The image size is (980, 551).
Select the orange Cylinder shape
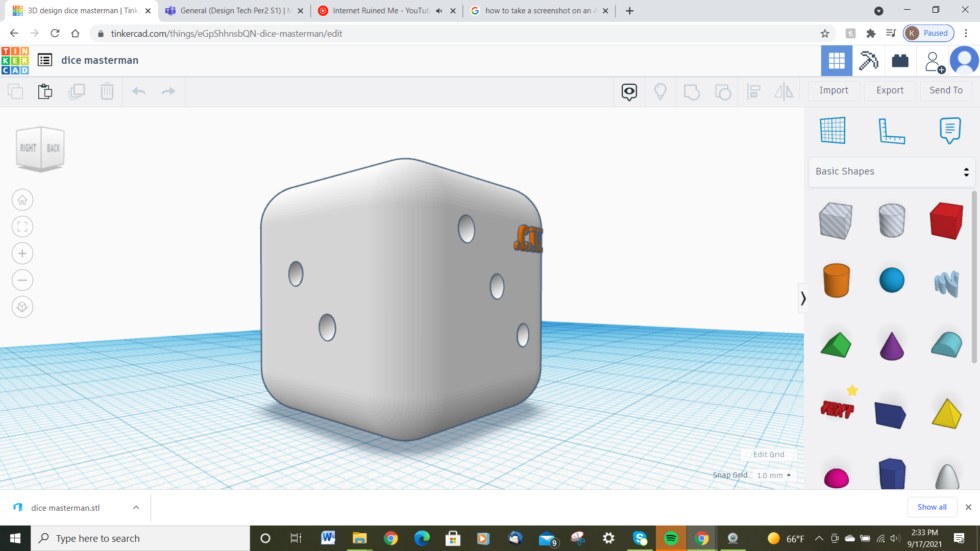coord(836,280)
